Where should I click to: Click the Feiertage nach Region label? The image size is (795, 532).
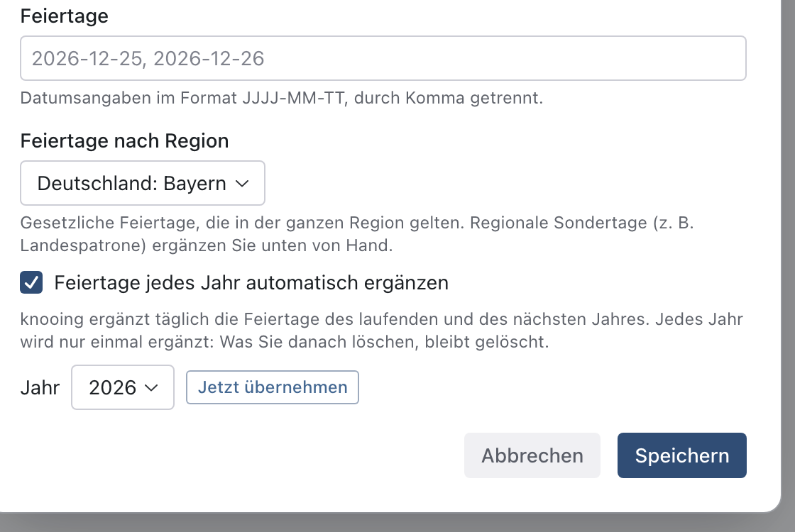point(124,141)
